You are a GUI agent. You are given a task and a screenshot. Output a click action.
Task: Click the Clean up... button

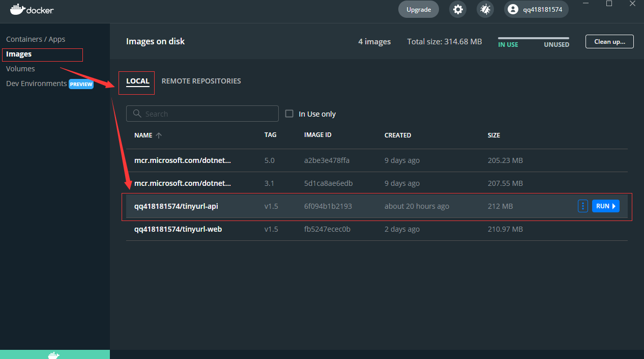609,42
